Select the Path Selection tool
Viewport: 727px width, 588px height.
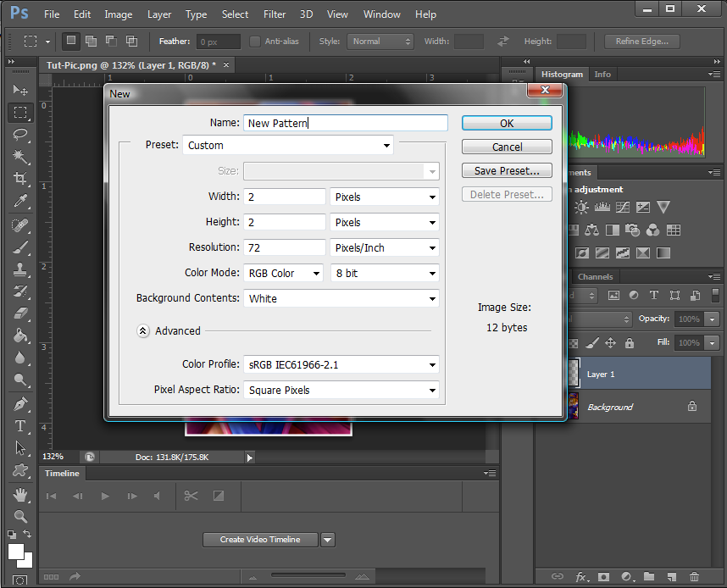point(20,448)
